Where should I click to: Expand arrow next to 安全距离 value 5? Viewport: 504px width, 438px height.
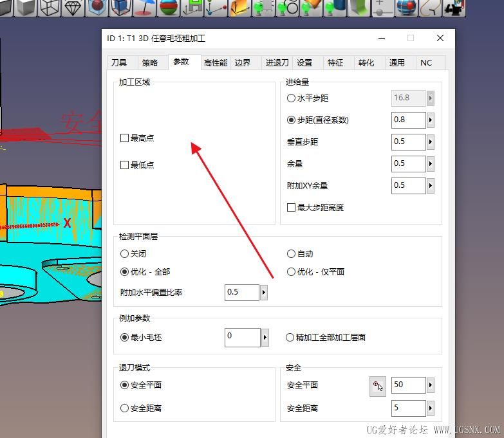point(431,408)
